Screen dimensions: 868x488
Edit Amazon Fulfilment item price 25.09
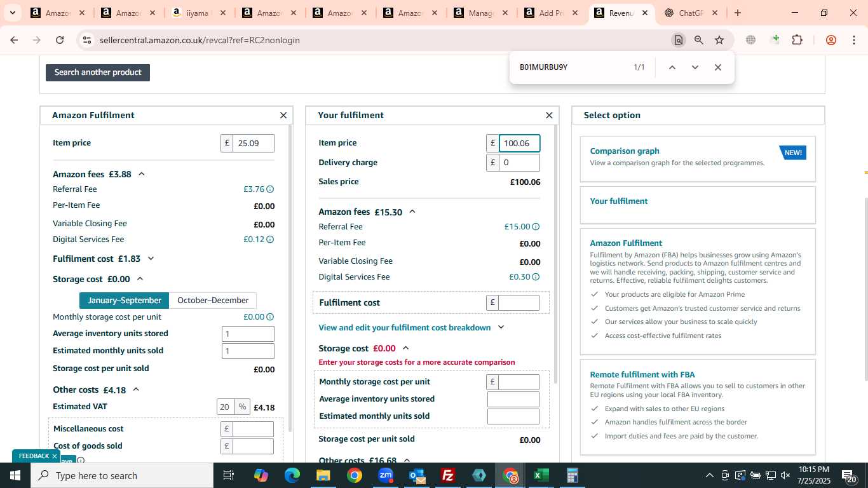point(254,144)
